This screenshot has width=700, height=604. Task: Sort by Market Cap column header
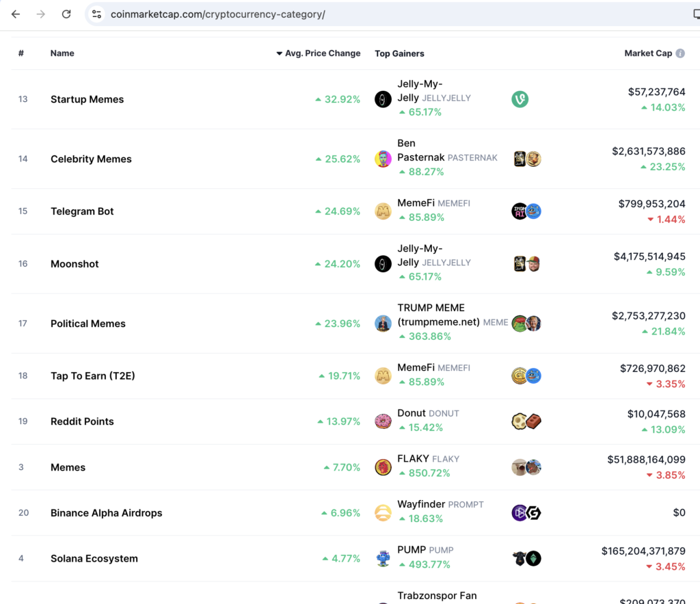648,53
